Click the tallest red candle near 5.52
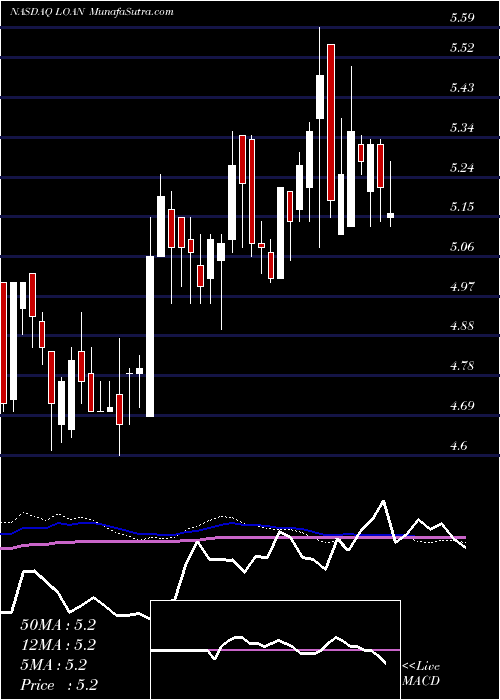 331,122
